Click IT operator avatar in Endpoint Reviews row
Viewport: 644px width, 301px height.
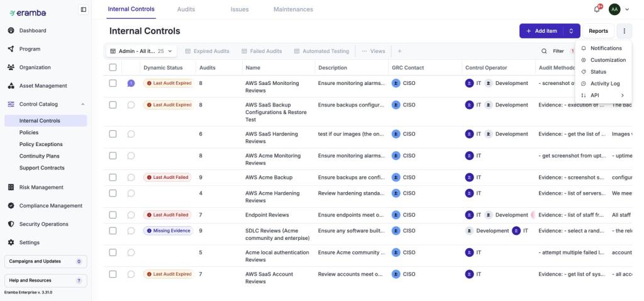tap(469, 215)
